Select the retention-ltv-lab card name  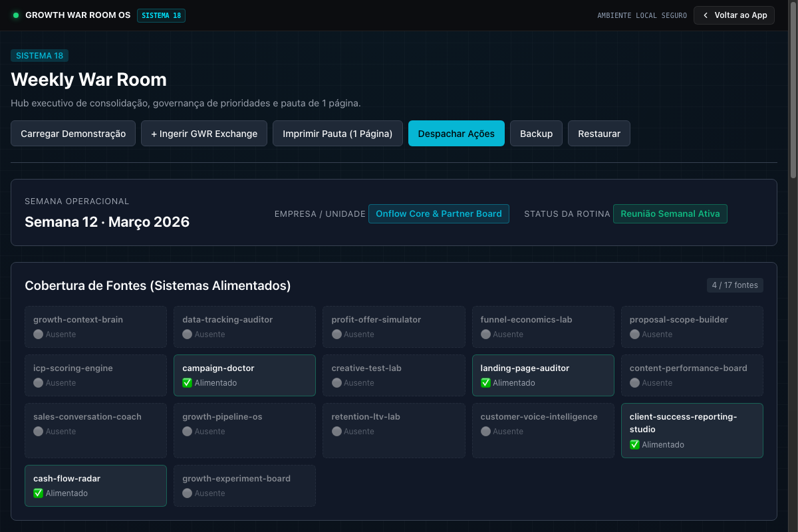tap(366, 417)
